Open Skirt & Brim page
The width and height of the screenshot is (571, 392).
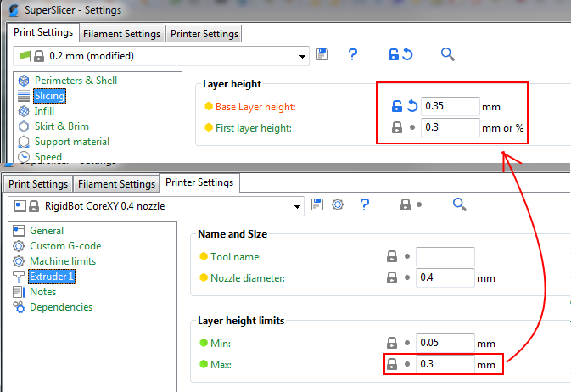point(62,126)
